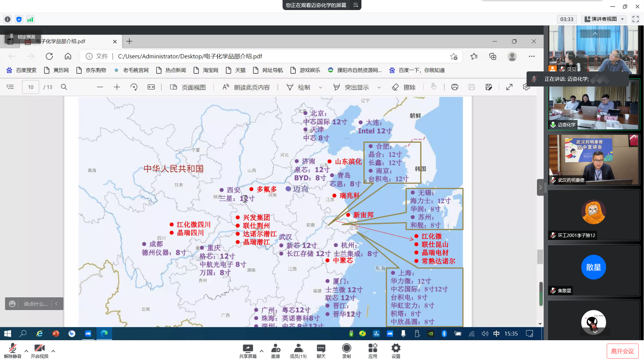Click the Leave Meeting button

[622, 351]
